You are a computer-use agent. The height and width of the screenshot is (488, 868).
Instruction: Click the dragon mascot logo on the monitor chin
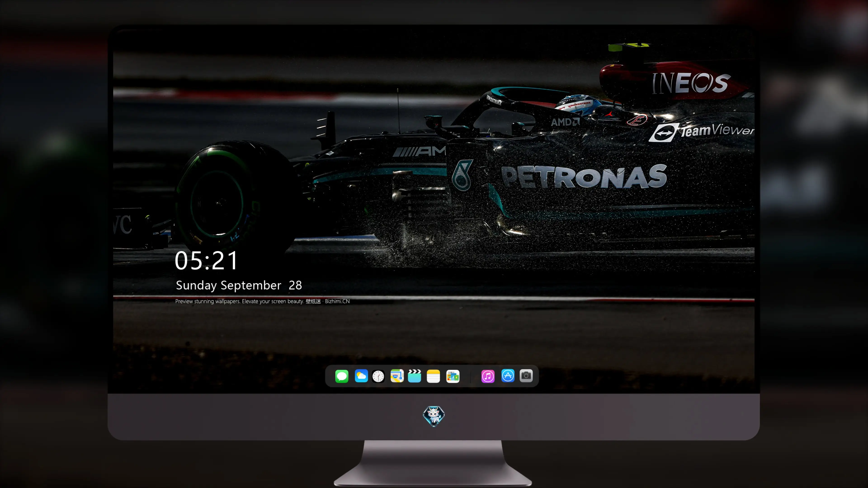pyautogui.click(x=434, y=416)
